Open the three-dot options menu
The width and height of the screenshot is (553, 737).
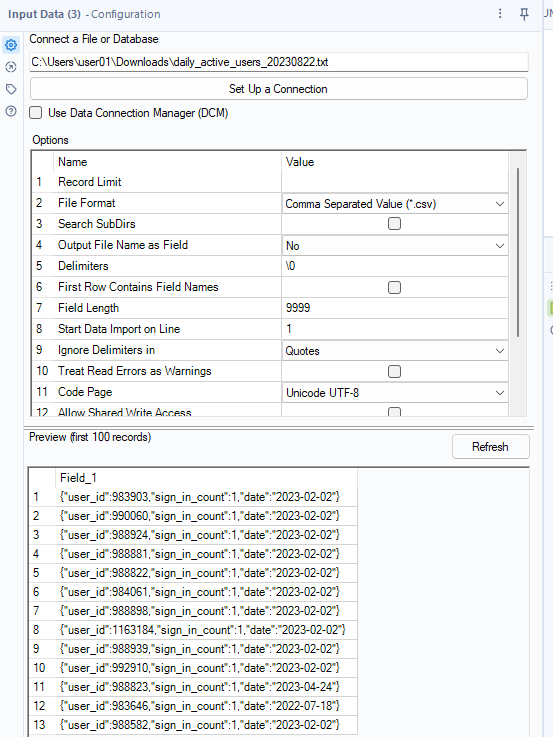coord(500,14)
